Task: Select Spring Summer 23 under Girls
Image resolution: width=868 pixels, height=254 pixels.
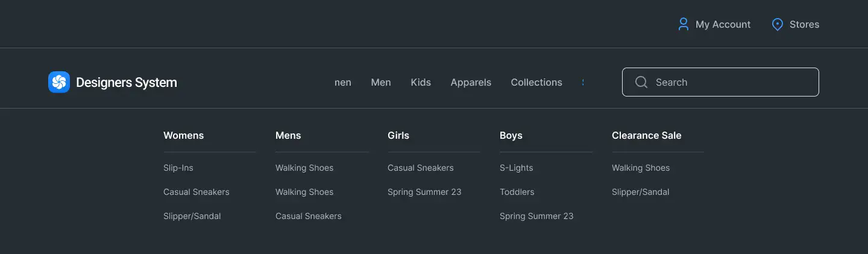Action: click(x=424, y=192)
